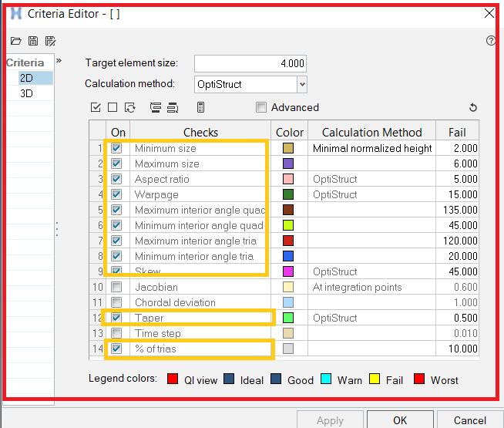Enable the Time step check
Viewport: 504px width, 428px height.
pos(116,333)
